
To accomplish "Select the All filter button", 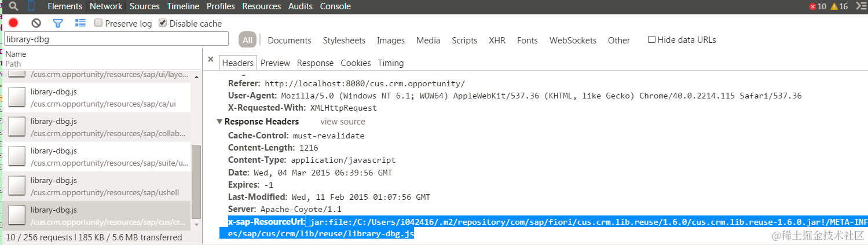I will point(248,40).
